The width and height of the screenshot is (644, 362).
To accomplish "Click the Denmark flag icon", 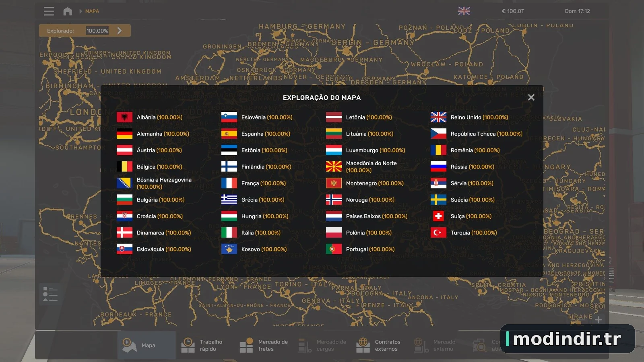I will click(124, 232).
